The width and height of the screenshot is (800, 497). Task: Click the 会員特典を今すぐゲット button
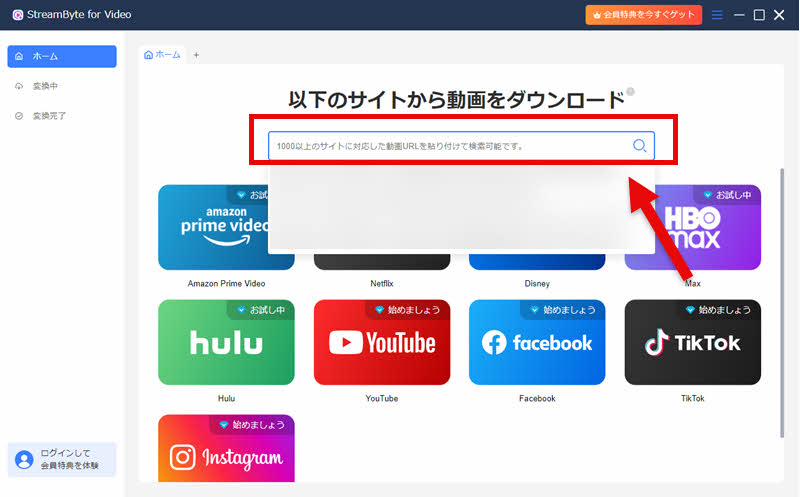coord(643,15)
